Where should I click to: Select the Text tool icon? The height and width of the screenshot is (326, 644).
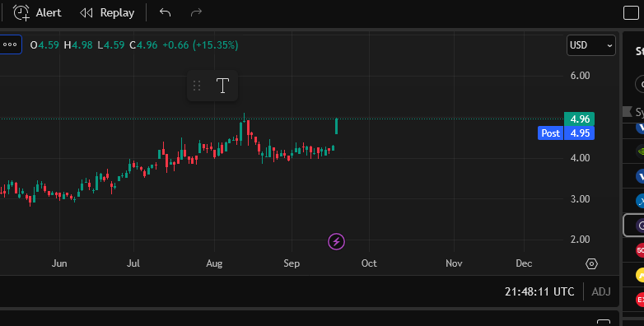(x=222, y=86)
